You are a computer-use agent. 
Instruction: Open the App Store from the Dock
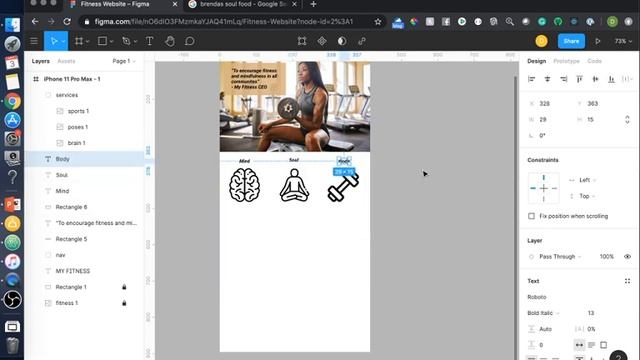click(12, 120)
